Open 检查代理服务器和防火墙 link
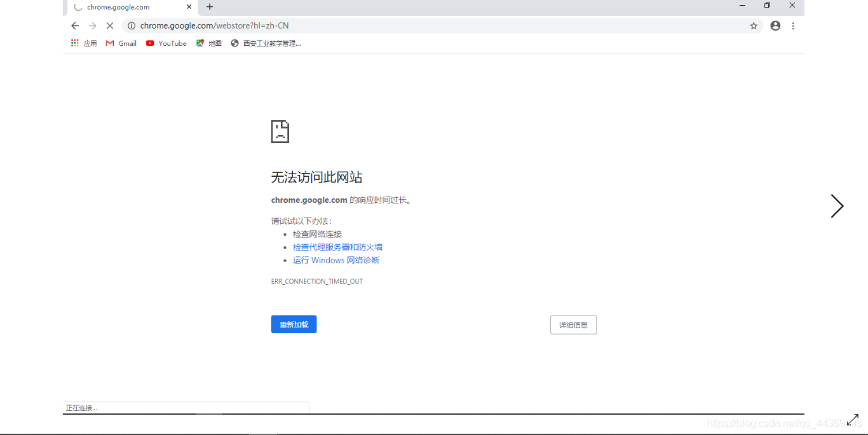This screenshot has width=868, height=435. (337, 247)
